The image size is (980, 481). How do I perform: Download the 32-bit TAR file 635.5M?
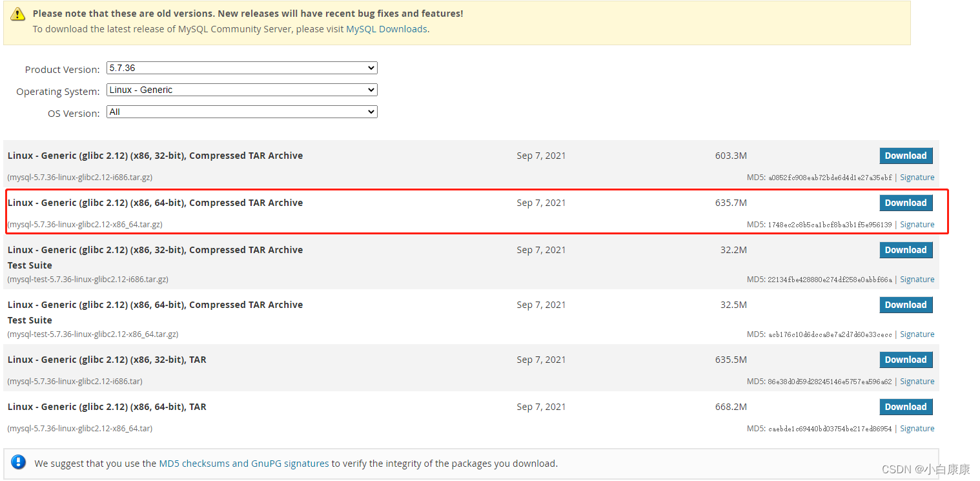click(906, 360)
